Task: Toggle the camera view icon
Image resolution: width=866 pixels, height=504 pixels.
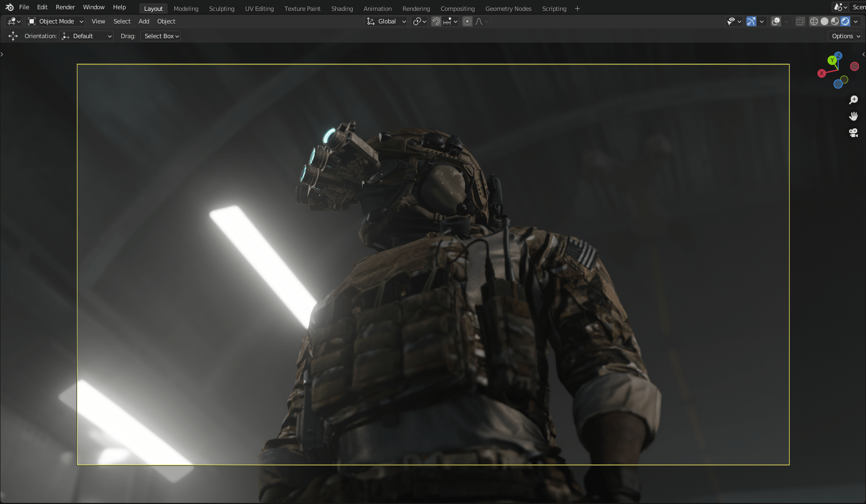Action: pyautogui.click(x=853, y=133)
